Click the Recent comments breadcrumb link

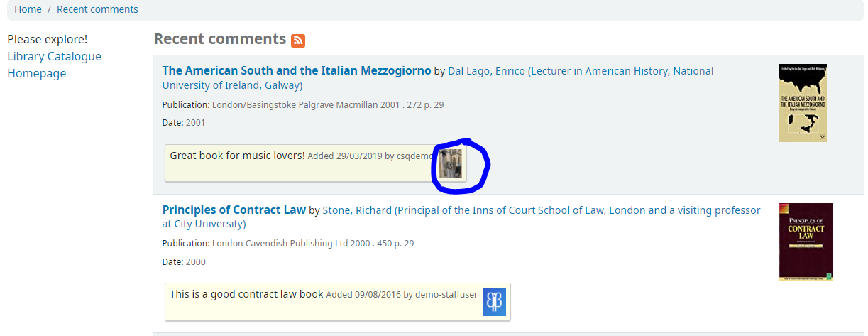(97, 9)
